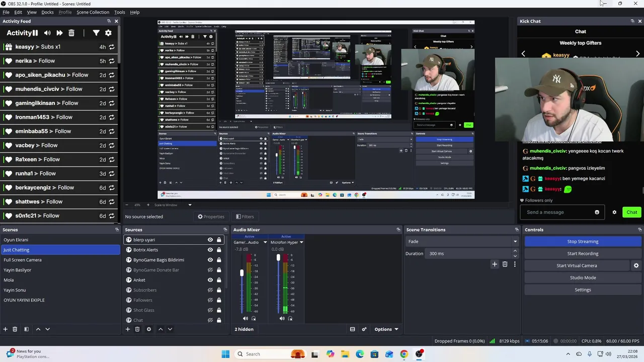Go to next Weekly top Gifters slide
The image size is (644, 362).
coord(637,53)
